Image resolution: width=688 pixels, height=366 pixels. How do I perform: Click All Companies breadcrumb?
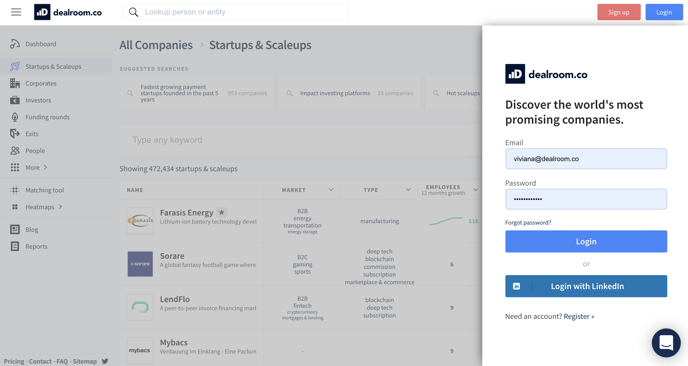[156, 45]
